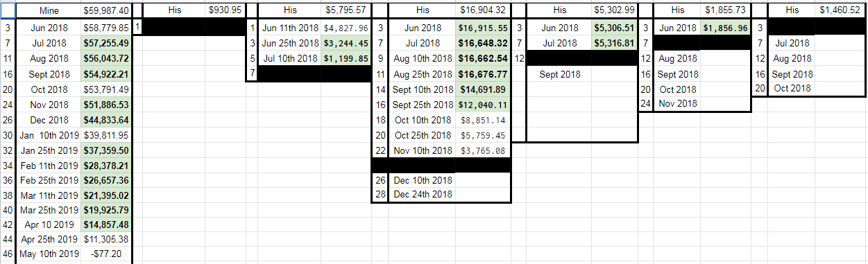Click the $59,987.40 total cell
This screenshot has height=264, width=868.
click(x=106, y=10)
